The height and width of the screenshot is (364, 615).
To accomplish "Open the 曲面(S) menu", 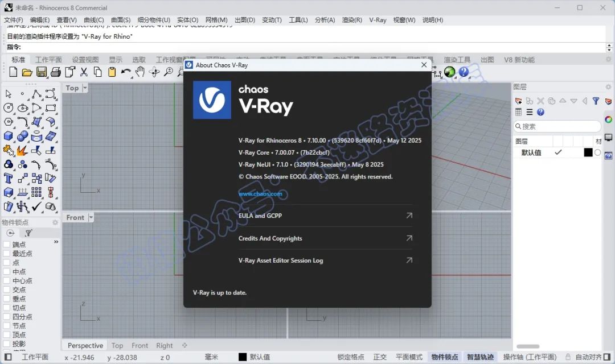I will (x=120, y=19).
